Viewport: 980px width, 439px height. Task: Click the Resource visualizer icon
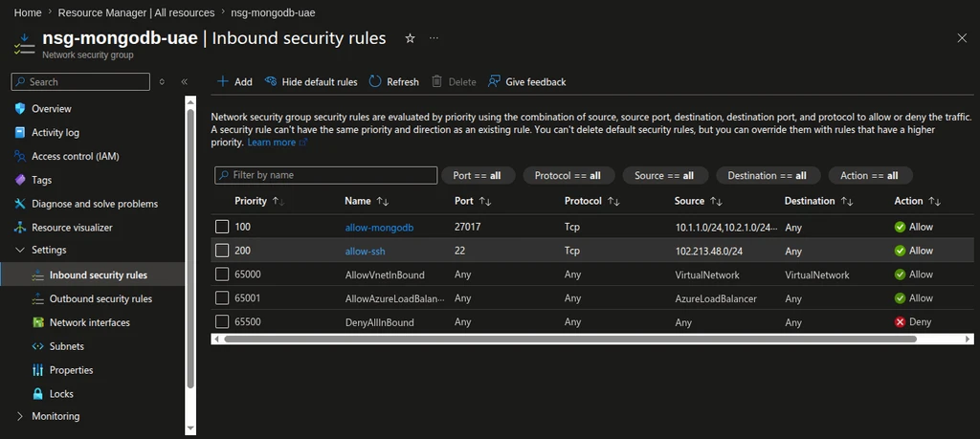[x=20, y=228]
